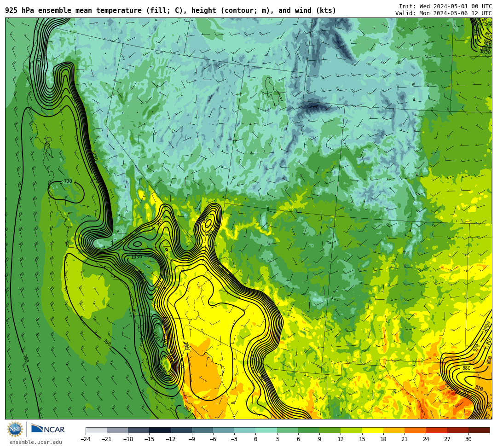
Task: Pick the 6 to 9 medium green swatch
Action: pos(309,430)
